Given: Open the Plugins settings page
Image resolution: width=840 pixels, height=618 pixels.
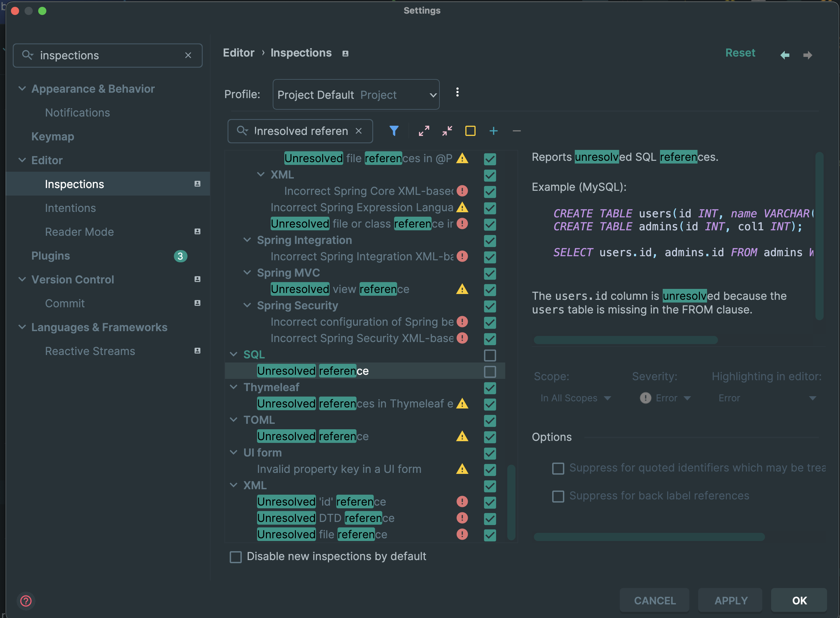Looking at the screenshot, I should [x=50, y=256].
